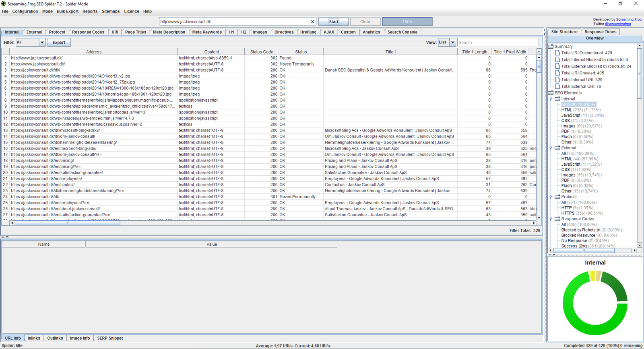Collapse the Internal node in the SEO Elements tree
This screenshot has width=644, height=349.
click(551, 99)
